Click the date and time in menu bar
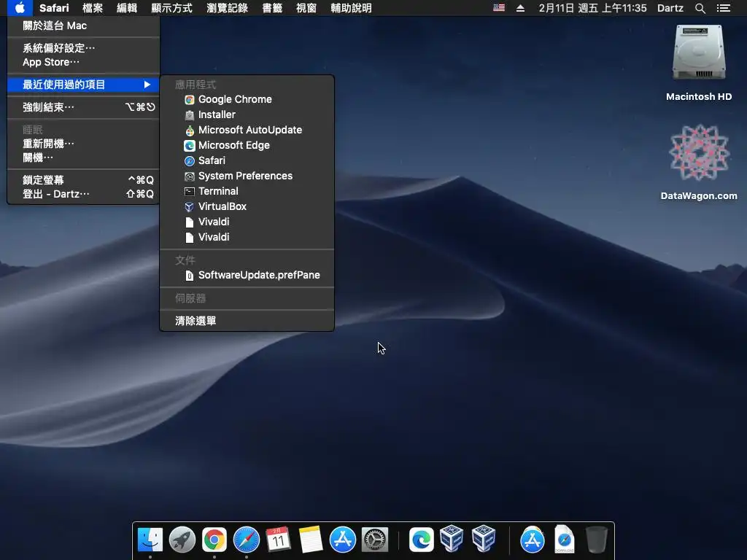Screen dimensions: 747x560 (592, 8)
